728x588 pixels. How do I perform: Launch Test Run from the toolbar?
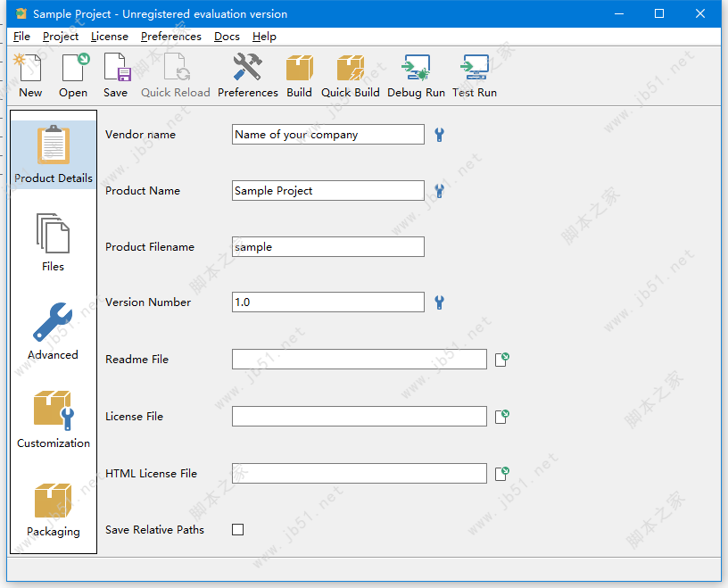point(475,75)
